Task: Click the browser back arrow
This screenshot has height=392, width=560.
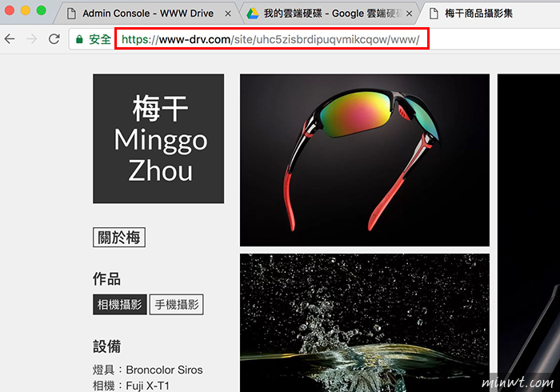Action: [x=10, y=39]
